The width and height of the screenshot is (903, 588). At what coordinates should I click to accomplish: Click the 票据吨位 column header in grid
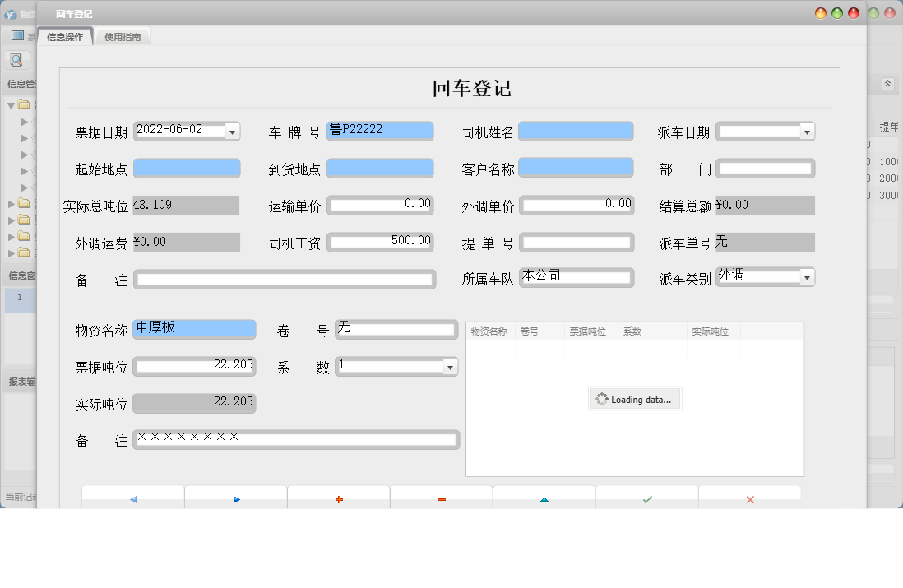tap(588, 331)
